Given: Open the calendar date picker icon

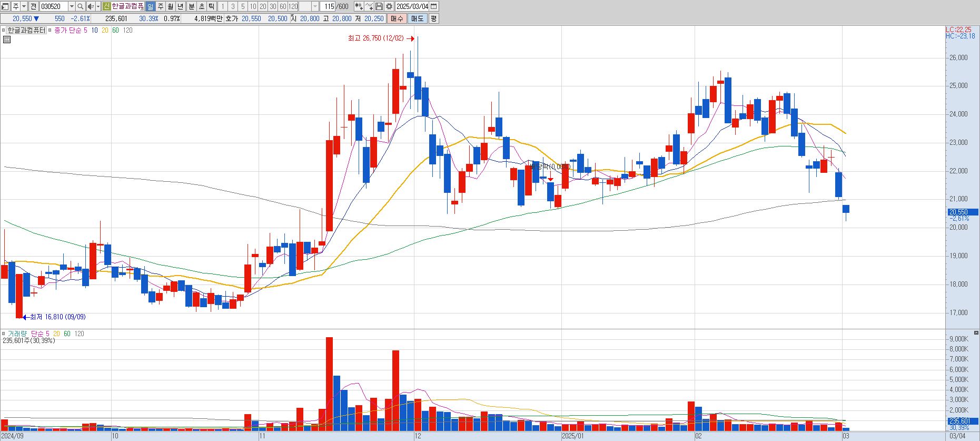Looking at the screenshot, I should (434, 6).
